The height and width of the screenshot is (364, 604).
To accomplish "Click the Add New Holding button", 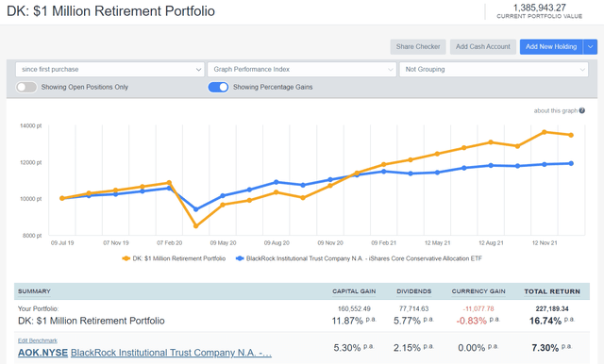I will click(x=551, y=47).
